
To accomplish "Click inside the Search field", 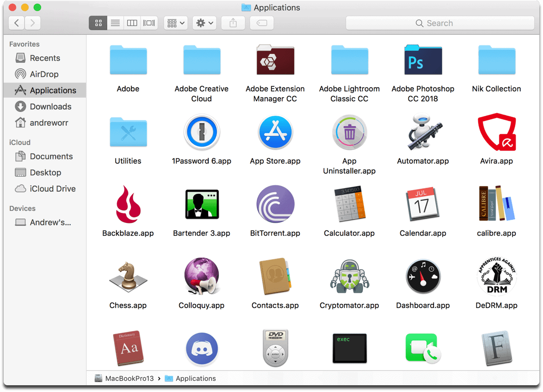I will [439, 23].
